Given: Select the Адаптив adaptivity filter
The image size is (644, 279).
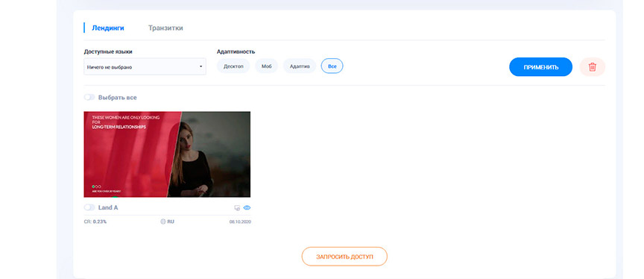Looking at the screenshot, I should (300, 66).
